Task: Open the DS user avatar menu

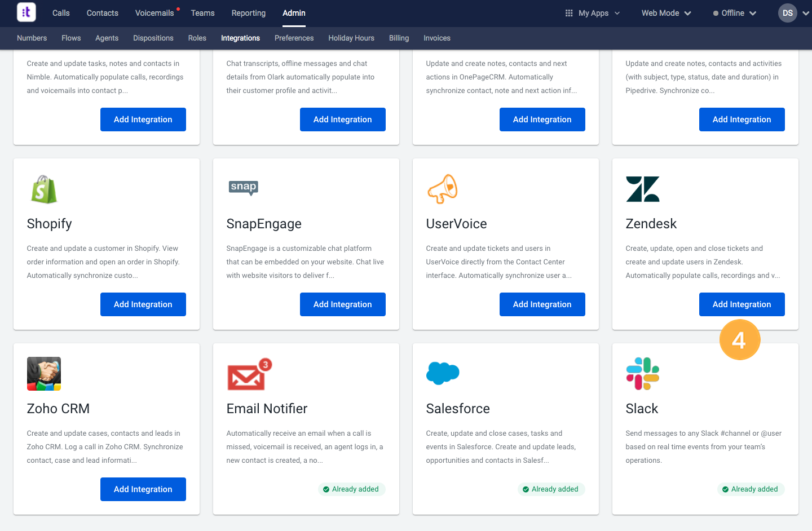Action: click(788, 13)
